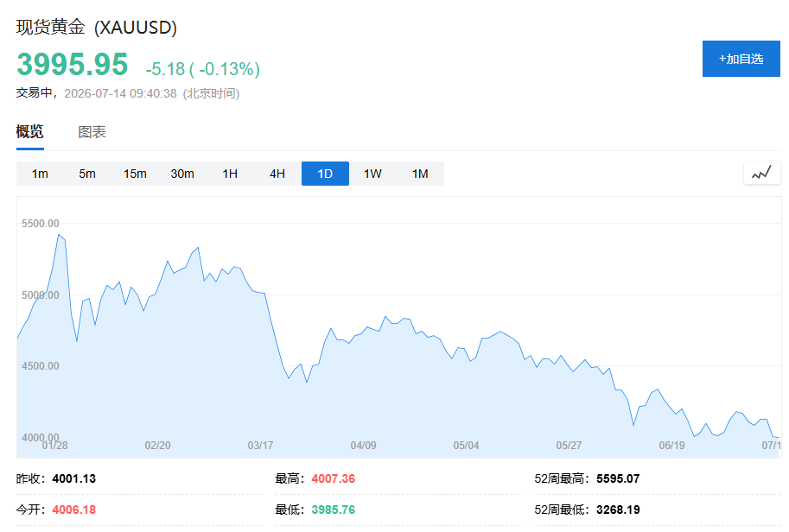Switch to the 图表 tab
This screenshot has width=789, height=532.
tap(92, 132)
